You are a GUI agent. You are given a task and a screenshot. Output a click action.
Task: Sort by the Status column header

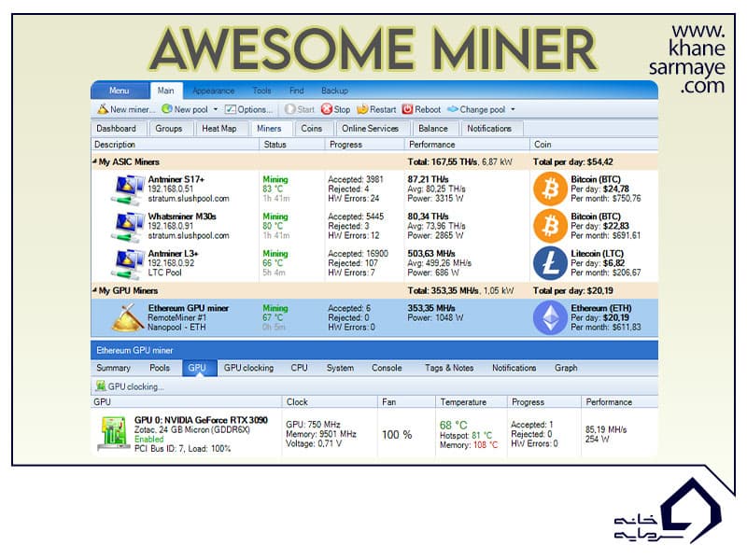291,145
